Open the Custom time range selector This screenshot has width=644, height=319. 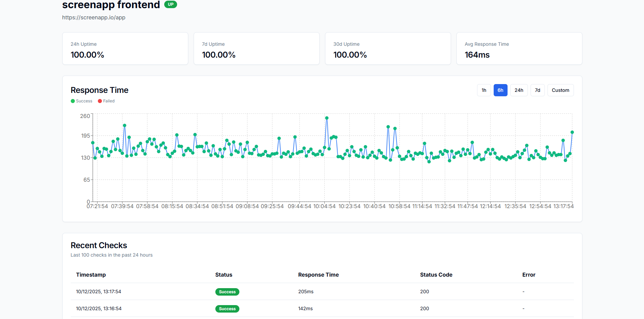point(560,90)
